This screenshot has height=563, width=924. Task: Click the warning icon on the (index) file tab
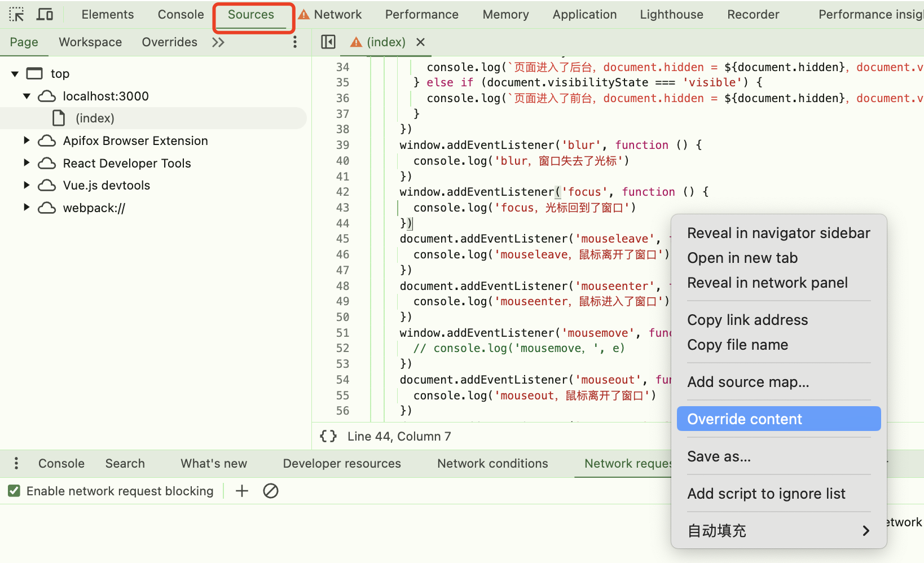356,42
